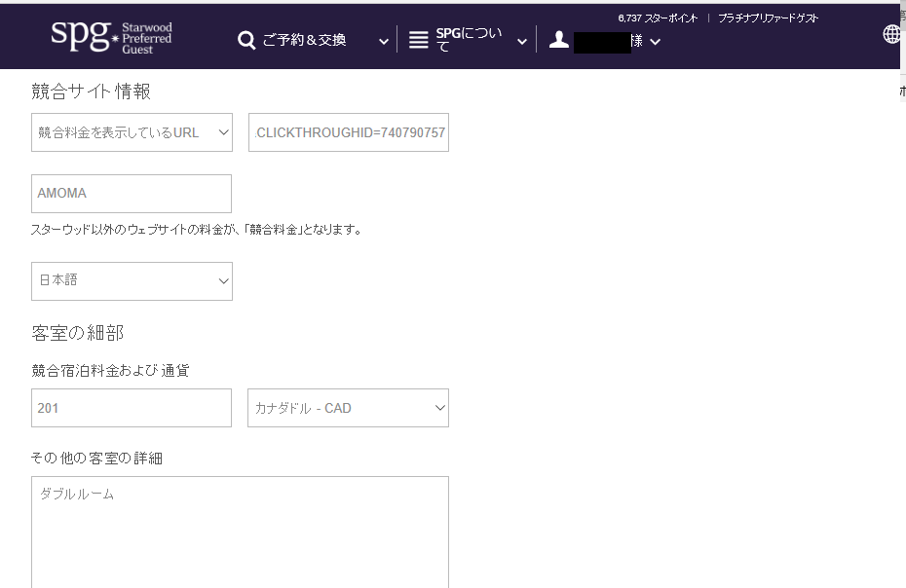This screenshot has height=588, width=906.
Task: Click the room details textarea with ダブルルーム
Action: [x=240, y=532]
